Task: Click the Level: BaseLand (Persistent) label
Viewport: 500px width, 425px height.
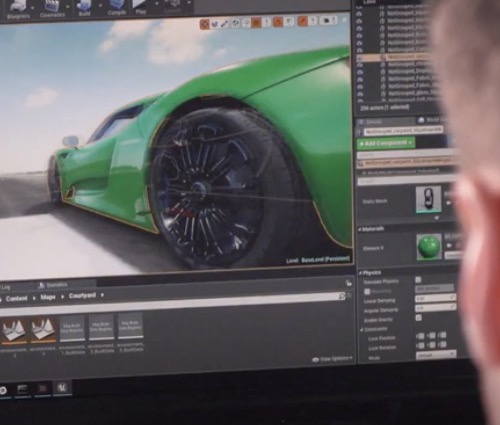Action: tap(318, 260)
